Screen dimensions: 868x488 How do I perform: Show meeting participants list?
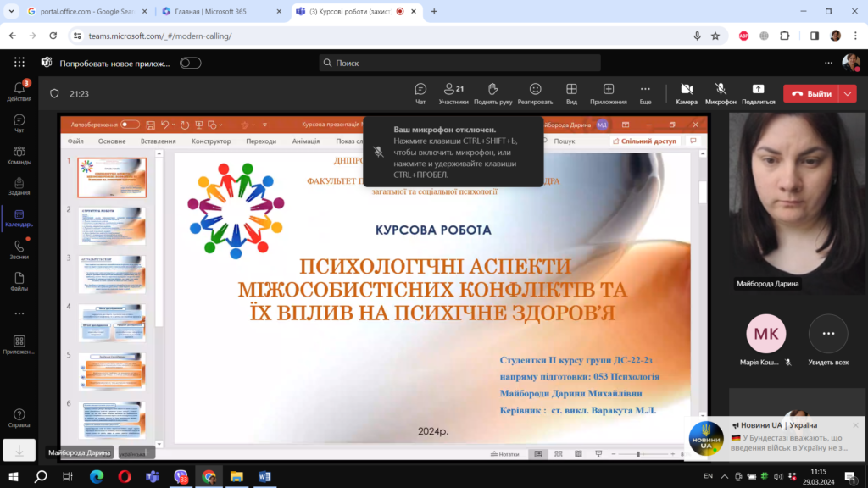(453, 93)
